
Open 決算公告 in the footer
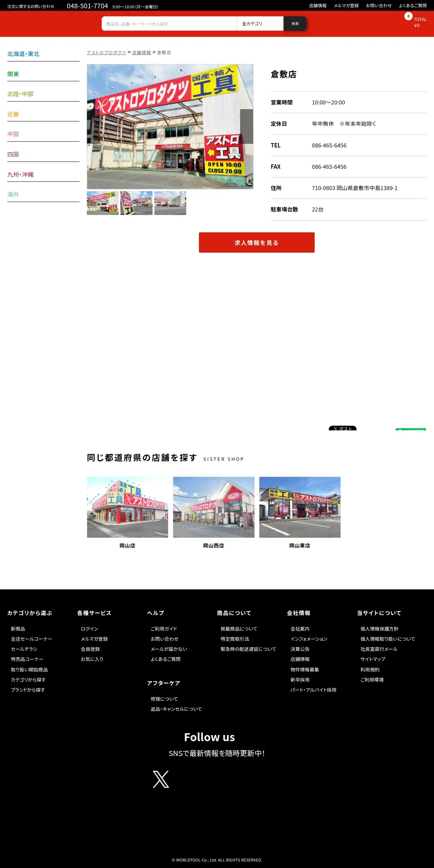300,649
